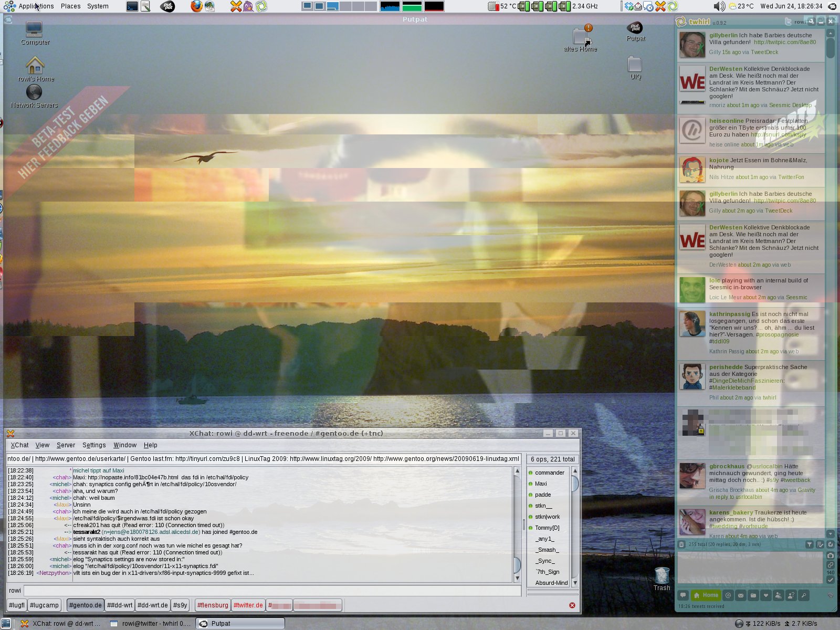Viewport: 840px width, 630px height.
Task: Click #Malerklebeband hashtag in perishedde tweet
Action: tap(732, 387)
